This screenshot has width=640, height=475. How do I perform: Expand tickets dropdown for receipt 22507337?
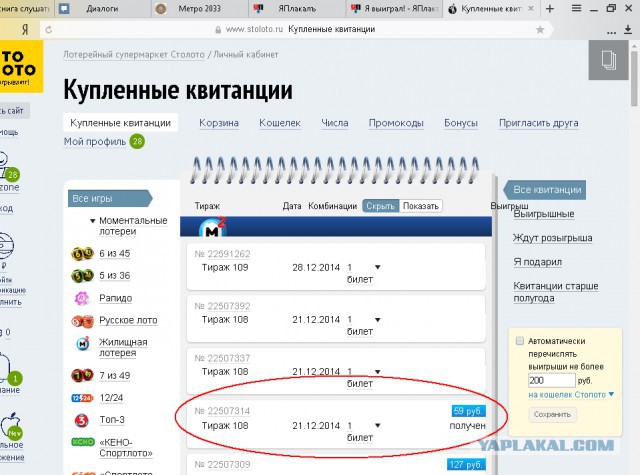coord(378,372)
